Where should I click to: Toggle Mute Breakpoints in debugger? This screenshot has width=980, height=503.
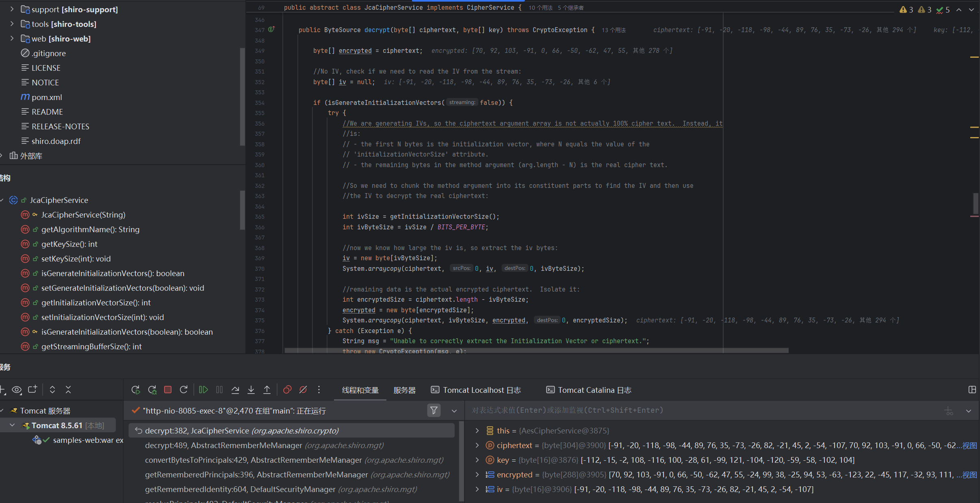click(x=303, y=390)
